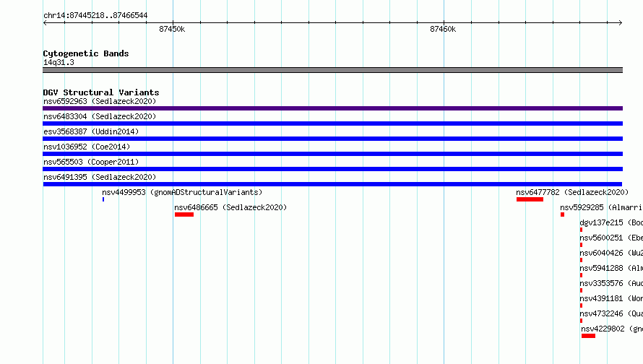Open the nsv6486665 (Sedlazeck2020) label
This screenshot has width=643, height=364.
[230, 207]
